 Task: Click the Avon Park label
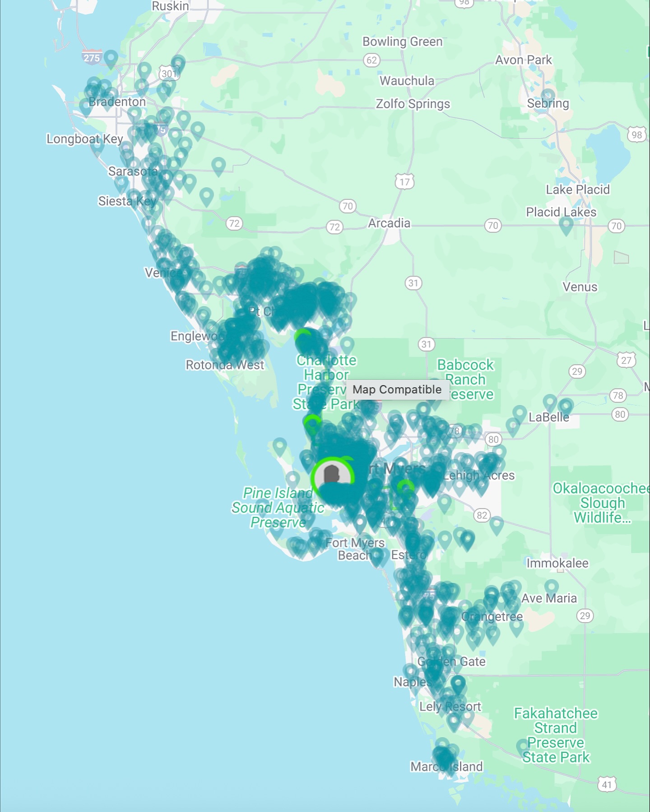(524, 60)
